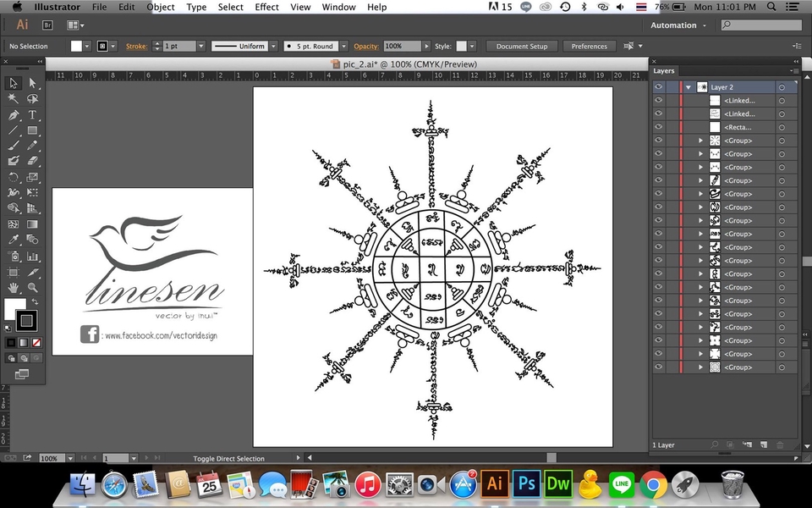Click the Go to Bridge (Br) button
This screenshot has width=812, height=508.
click(47, 25)
